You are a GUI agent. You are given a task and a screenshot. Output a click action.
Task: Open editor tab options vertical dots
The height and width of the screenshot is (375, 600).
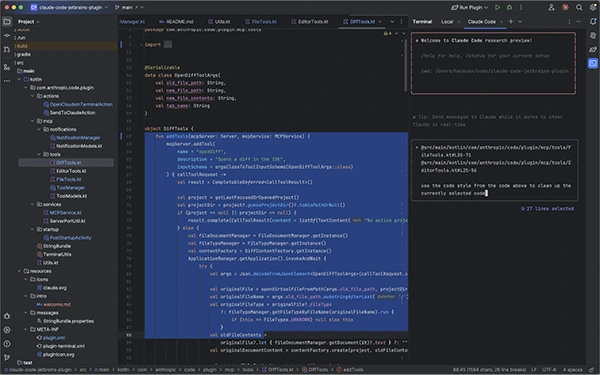click(x=401, y=22)
